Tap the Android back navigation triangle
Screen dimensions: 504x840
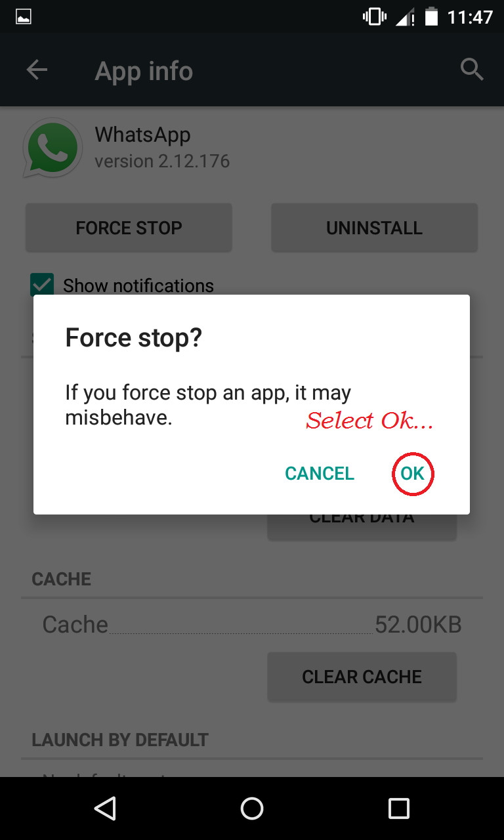tap(105, 808)
